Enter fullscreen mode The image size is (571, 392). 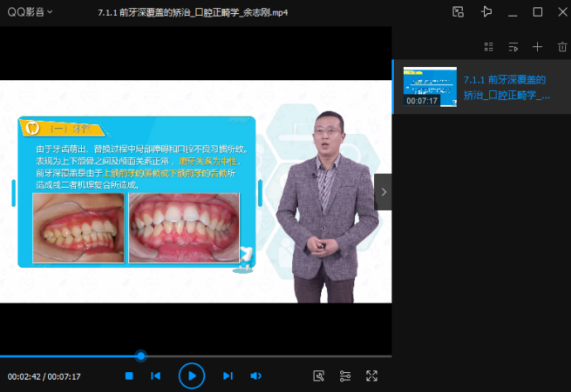[372, 376]
